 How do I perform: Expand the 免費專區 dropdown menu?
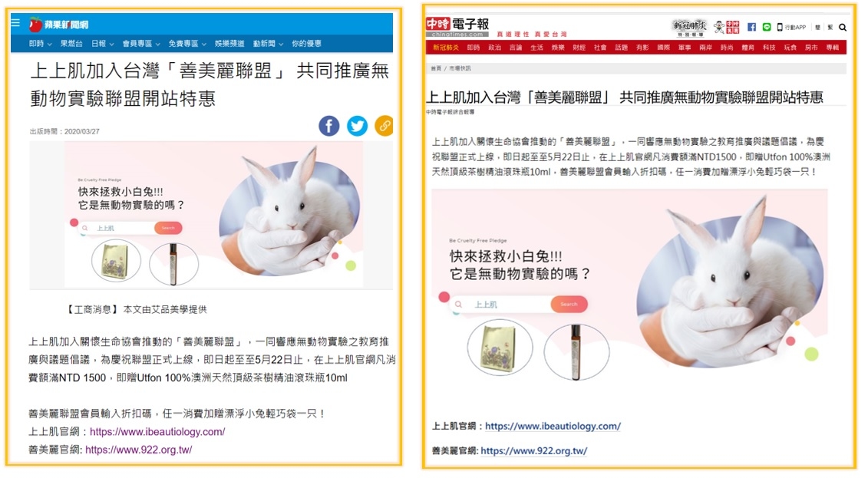(x=187, y=43)
